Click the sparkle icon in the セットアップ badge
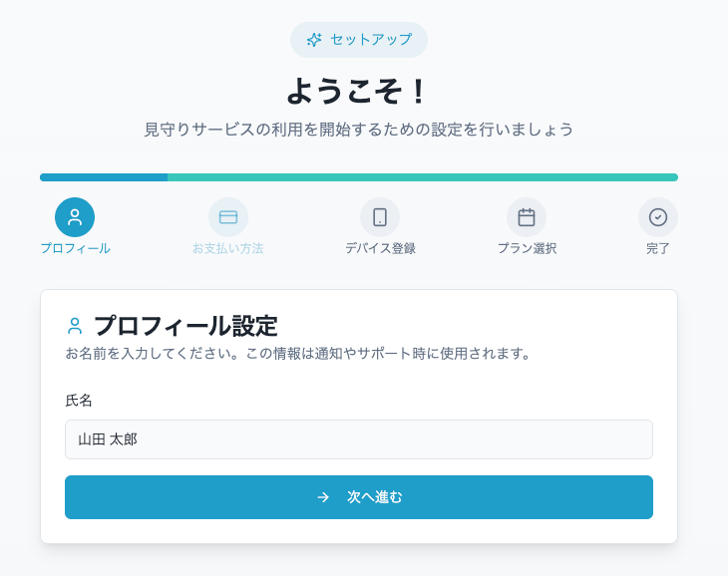 314,40
